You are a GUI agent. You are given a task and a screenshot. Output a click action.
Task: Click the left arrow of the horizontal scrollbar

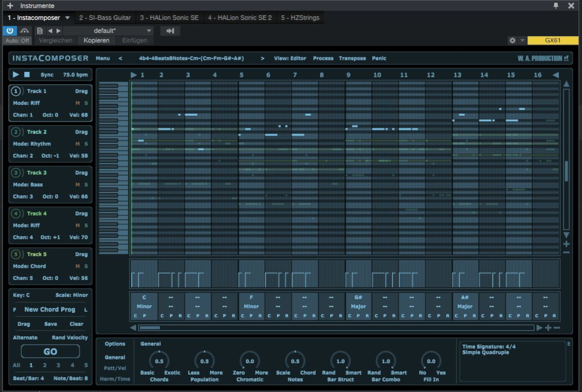(x=133, y=328)
